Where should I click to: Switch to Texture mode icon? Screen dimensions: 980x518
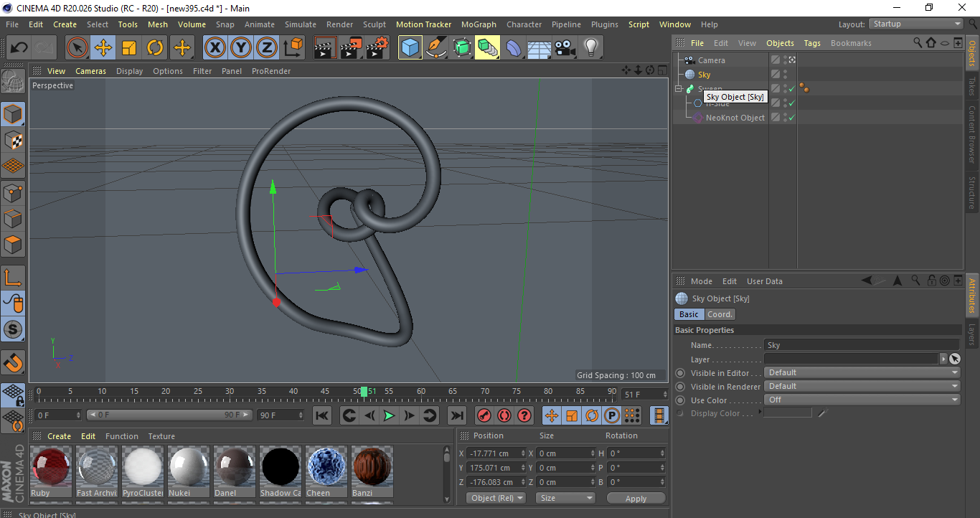coord(13,140)
